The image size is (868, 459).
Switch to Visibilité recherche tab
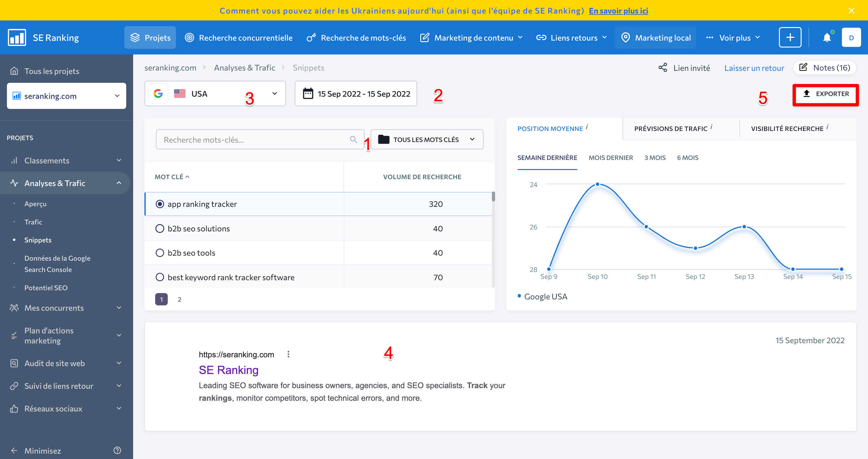pyautogui.click(x=787, y=128)
